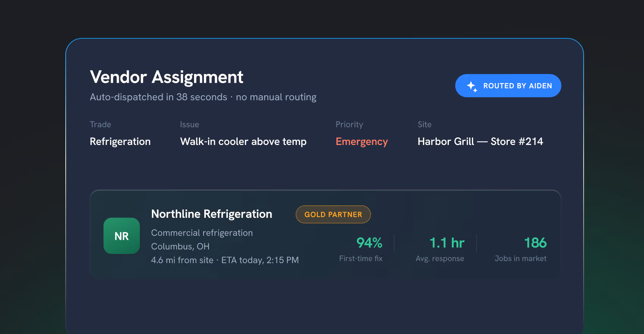644x334 pixels.
Task: Click the 1.1 hr average response stat
Action: (x=447, y=243)
